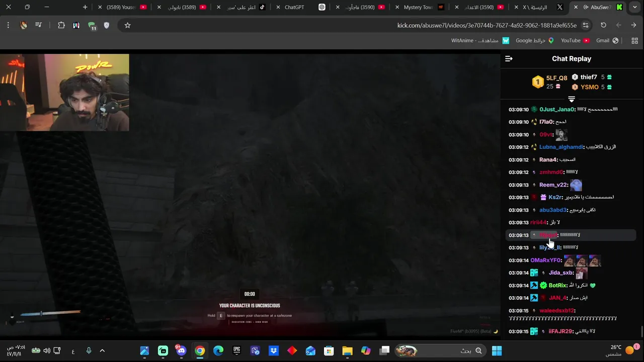Open the Chrome profile avatar
This screenshot has width=644, height=362.
24,25
